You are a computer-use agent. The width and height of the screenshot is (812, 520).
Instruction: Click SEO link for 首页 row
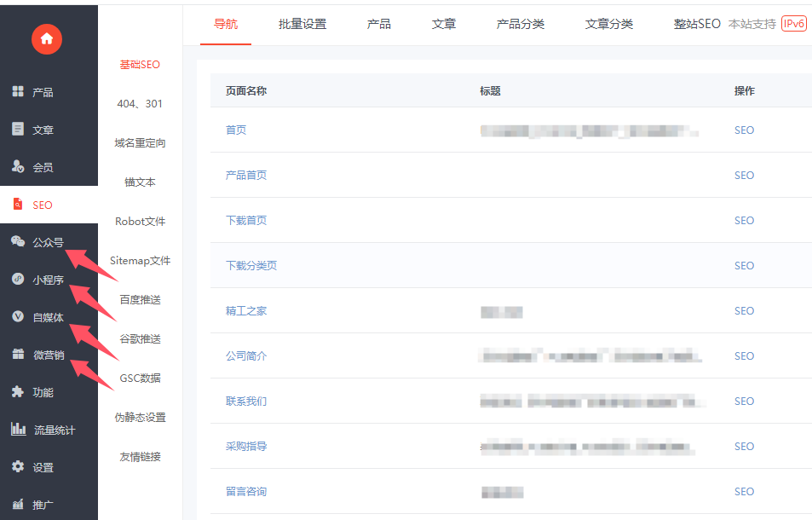tap(744, 130)
